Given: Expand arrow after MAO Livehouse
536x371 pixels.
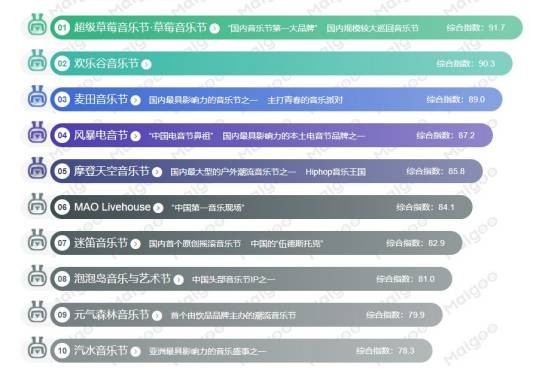Looking at the screenshot, I should click(158, 208).
